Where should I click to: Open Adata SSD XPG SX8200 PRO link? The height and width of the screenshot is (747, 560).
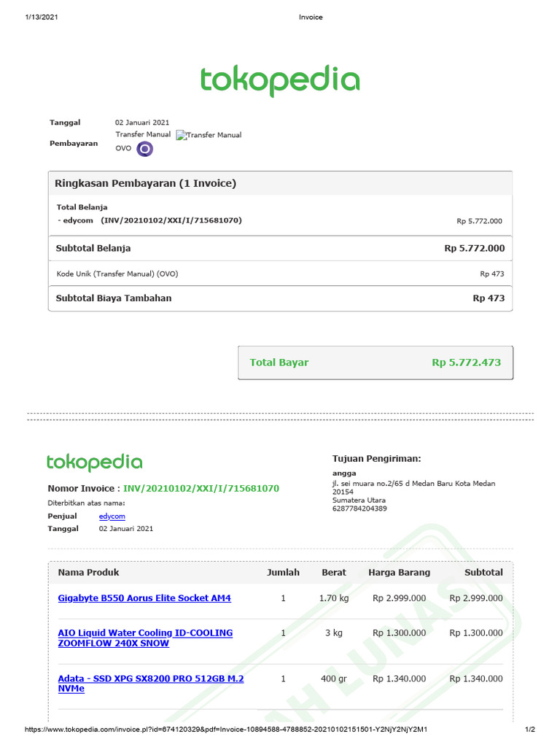pyautogui.click(x=150, y=683)
